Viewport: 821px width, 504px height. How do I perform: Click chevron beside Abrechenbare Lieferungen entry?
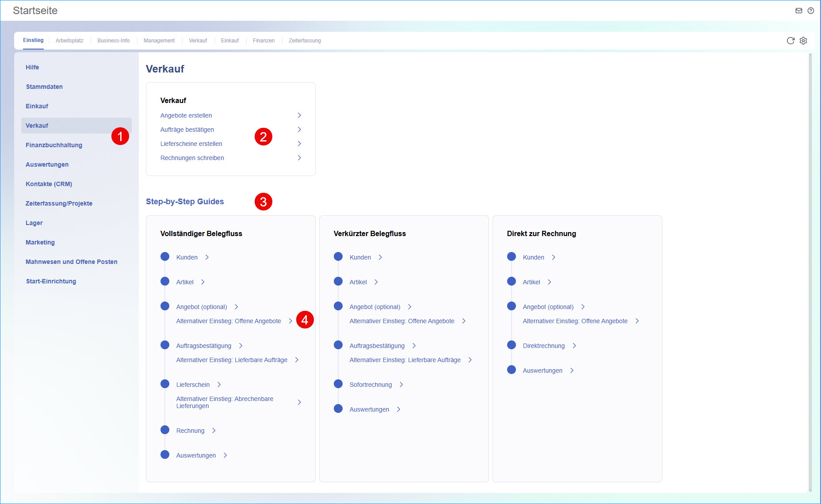pyautogui.click(x=299, y=402)
